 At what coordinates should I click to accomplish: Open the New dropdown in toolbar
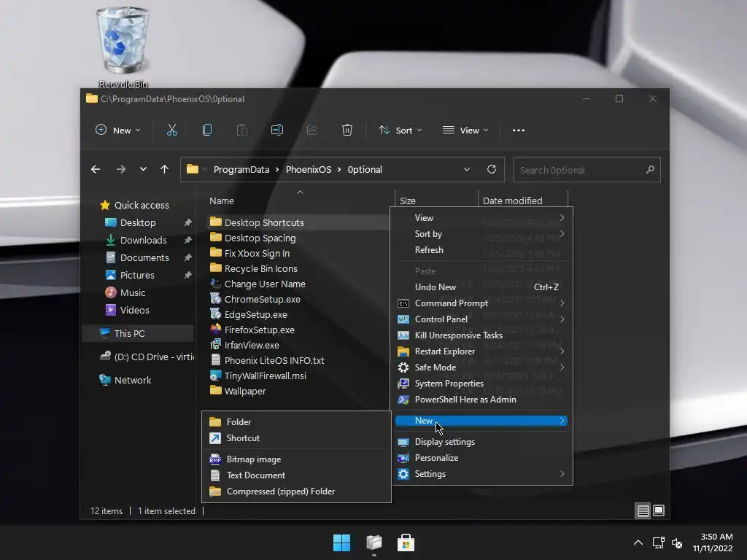coord(117,130)
